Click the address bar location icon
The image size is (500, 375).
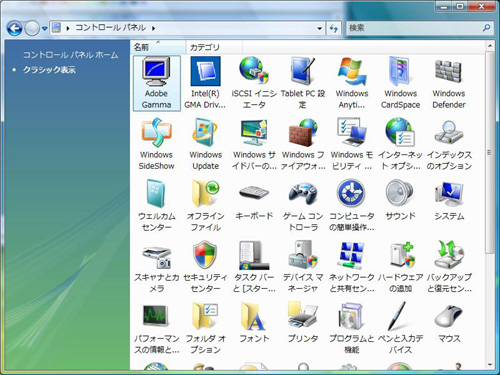coord(57,28)
